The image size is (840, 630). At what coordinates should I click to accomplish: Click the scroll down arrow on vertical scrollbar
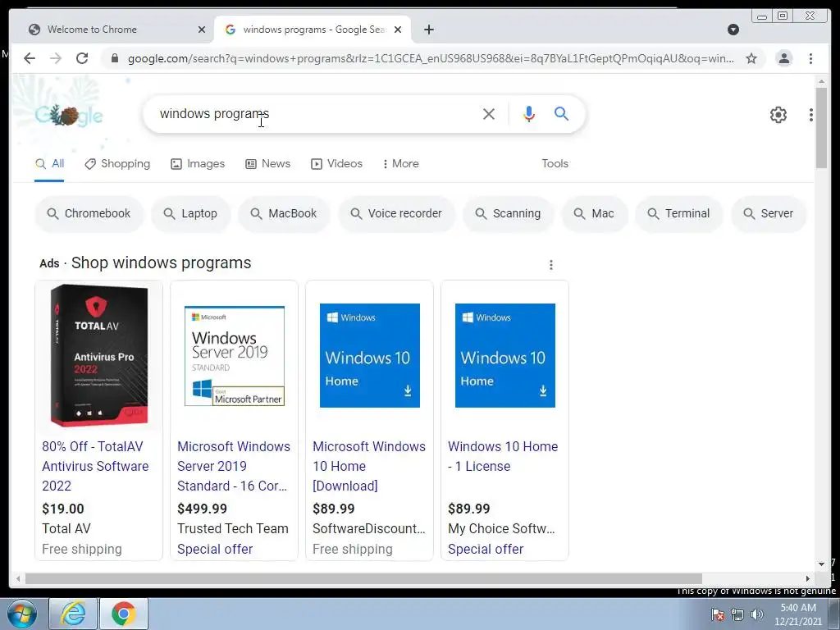point(821,564)
